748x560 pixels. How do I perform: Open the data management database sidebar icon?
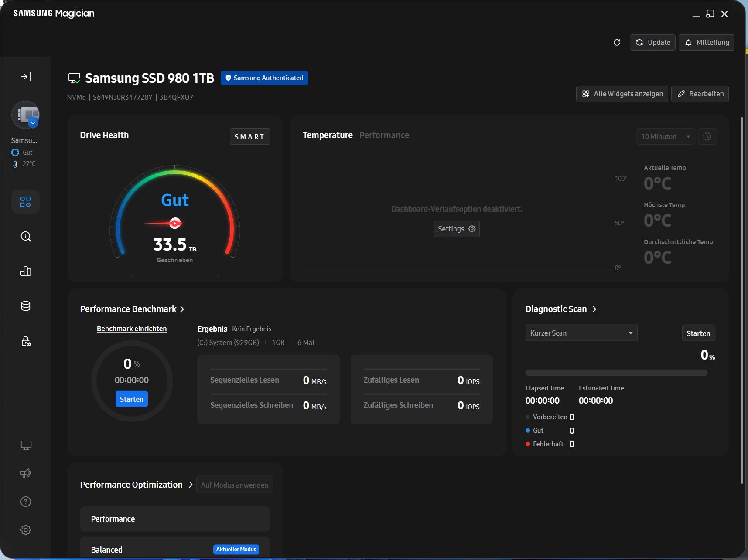(x=26, y=306)
